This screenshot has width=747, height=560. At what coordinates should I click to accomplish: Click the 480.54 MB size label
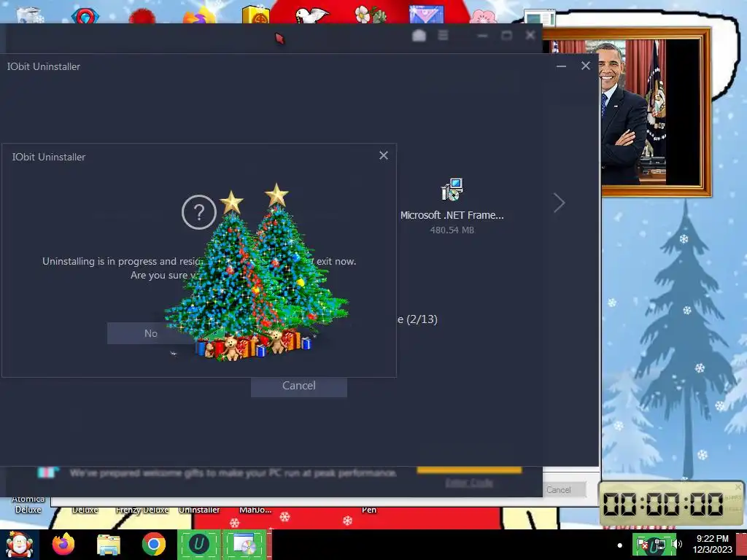pyautogui.click(x=452, y=230)
